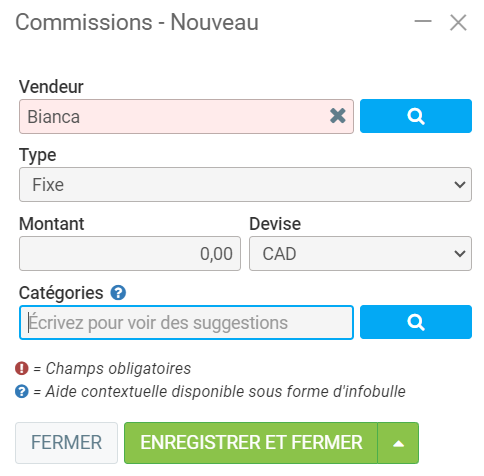484x476 pixels.
Task: Click ENREGISTRER ET FERMER button
Action: click(x=251, y=443)
